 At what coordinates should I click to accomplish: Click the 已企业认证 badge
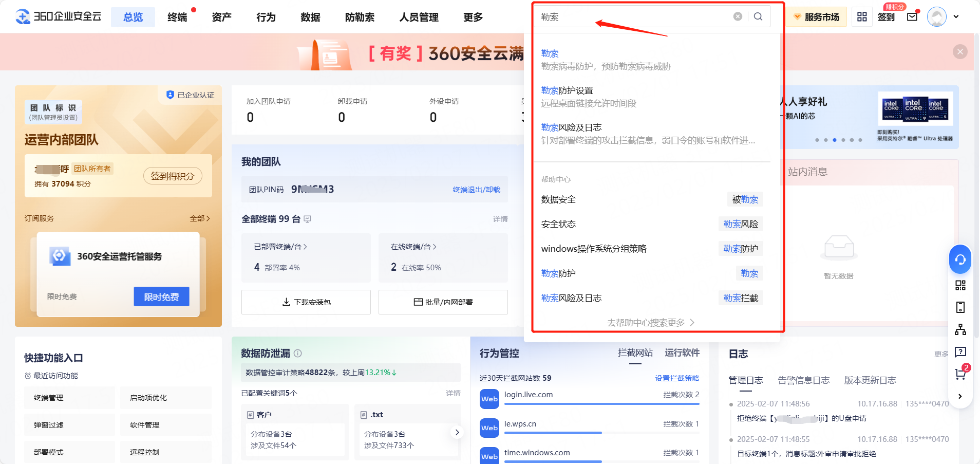click(190, 95)
